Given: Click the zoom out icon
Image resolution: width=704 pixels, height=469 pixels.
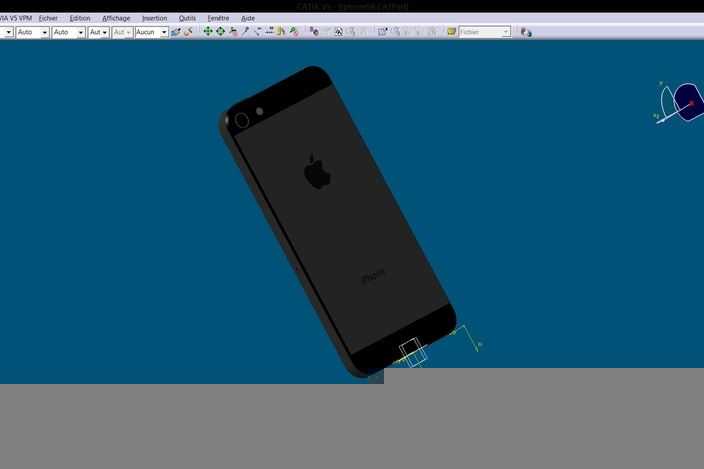Looking at the screenshot, I should tap(257, 31).
